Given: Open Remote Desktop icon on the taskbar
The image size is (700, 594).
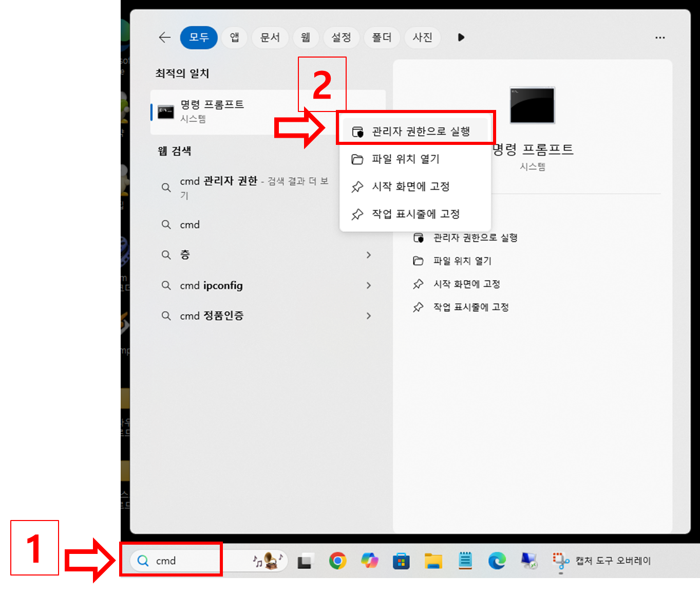Looking at the screenshot, I should 528,561.
